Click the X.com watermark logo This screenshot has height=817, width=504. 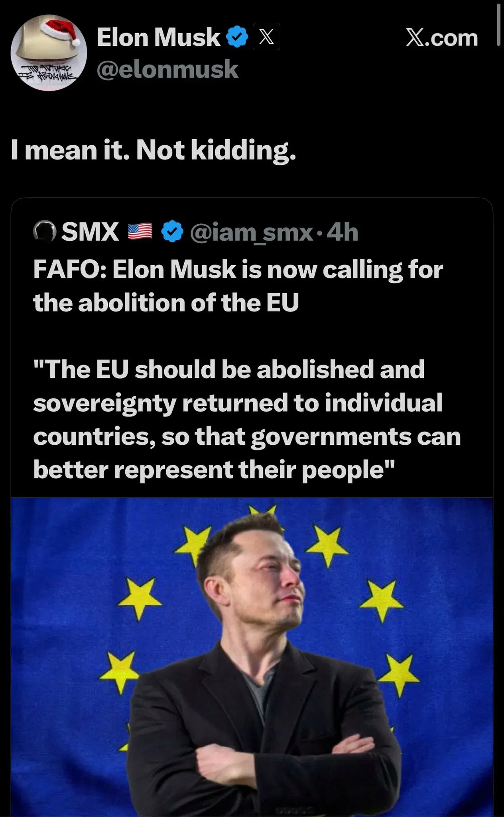(x=442, y=38)
